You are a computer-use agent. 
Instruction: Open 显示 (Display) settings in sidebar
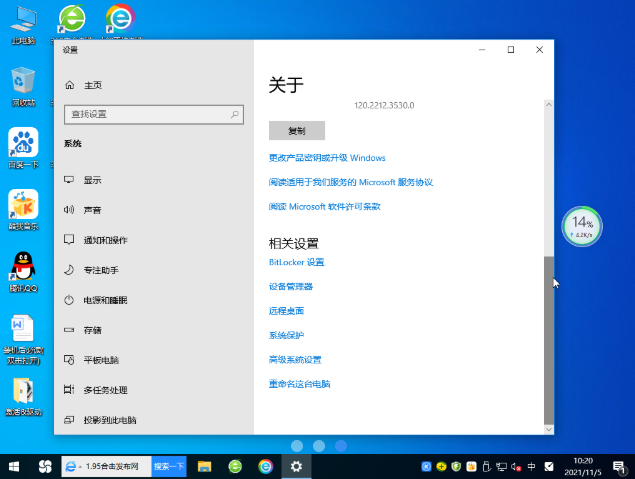pyautogui.click(x=92, y=180)
